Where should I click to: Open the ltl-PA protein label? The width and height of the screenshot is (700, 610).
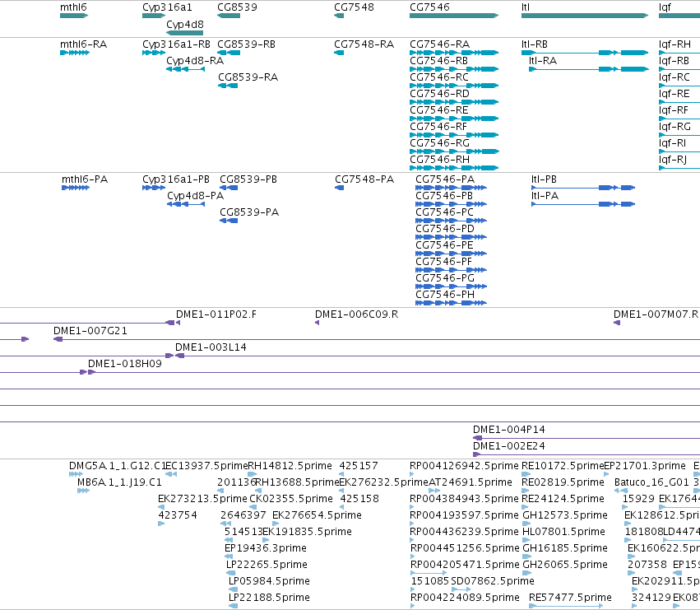545,196
